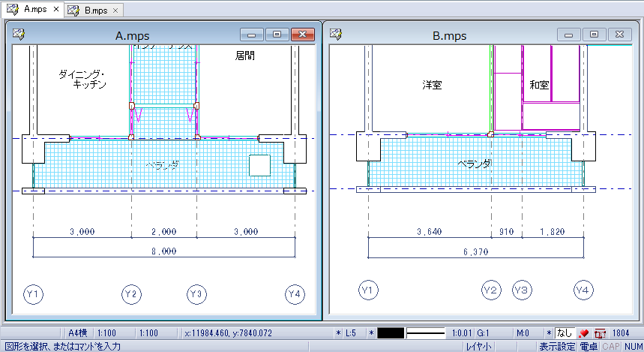Image resolution: width=644 pixels, height=352 pixels.
Task: Open the black color swatch in status bar
Action: coord(391,333)
